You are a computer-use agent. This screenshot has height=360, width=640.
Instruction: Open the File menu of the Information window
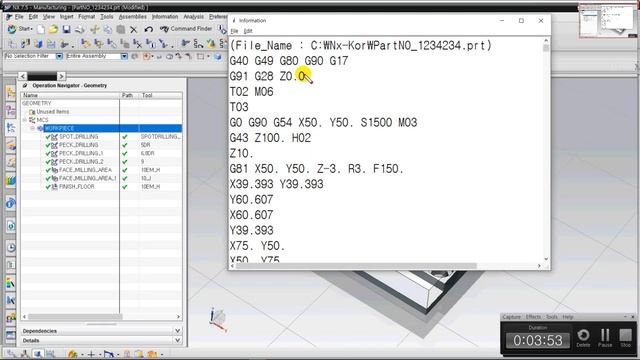point(234,31)
